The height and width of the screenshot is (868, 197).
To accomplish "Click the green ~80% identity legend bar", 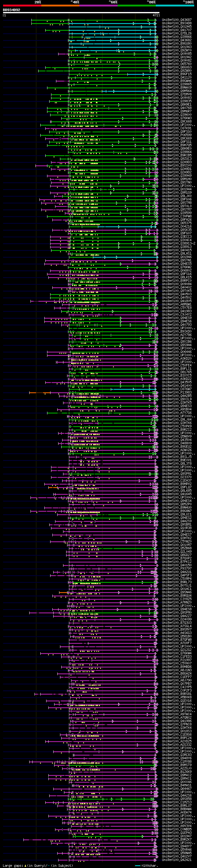I will pos(136,6).
